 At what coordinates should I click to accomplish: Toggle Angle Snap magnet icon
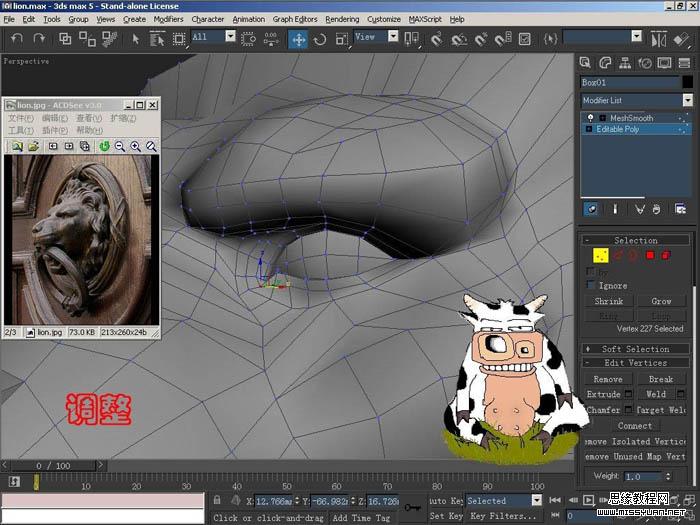[x=458, y=39]
